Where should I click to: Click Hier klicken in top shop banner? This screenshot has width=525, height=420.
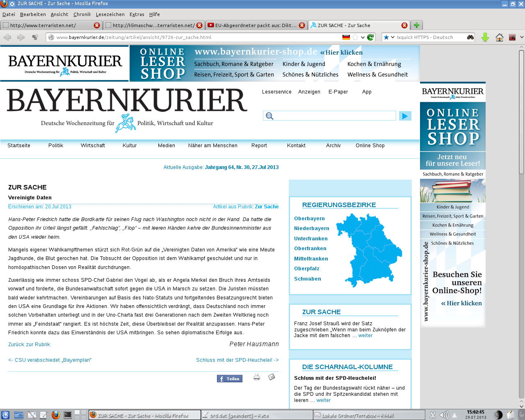coord(342,52)
